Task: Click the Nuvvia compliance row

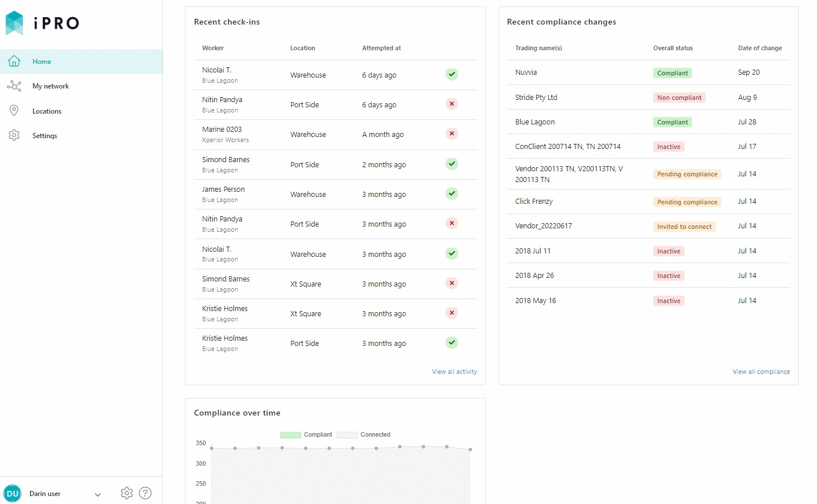Action: [648, 72]
